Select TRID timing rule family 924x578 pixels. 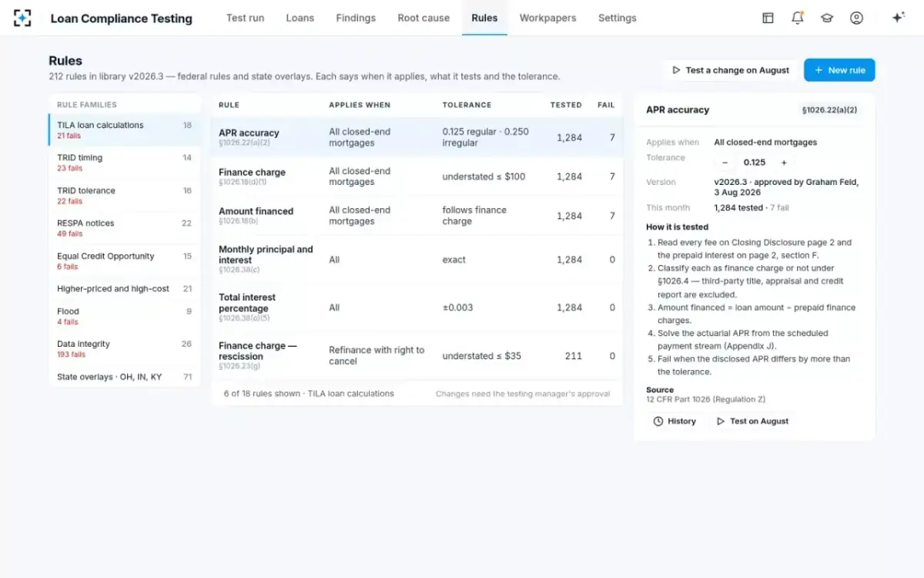click(125, 163)
